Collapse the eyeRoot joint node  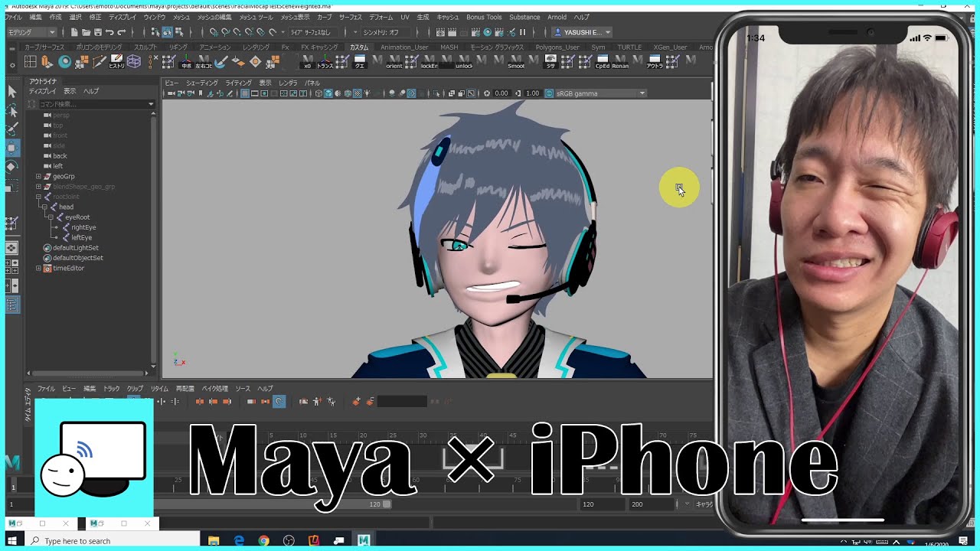[51, 217]
